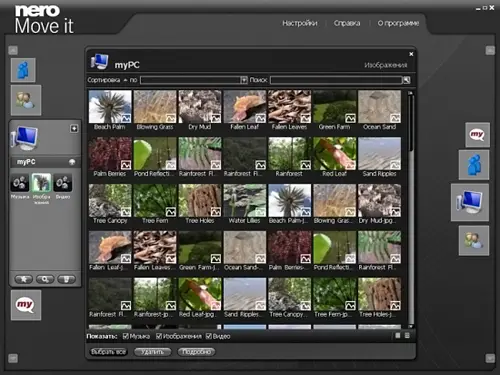Select the blue person device in right sidebar
Image resolution: width=500 pixels, height=375 pixels.
tap(474, 165)
